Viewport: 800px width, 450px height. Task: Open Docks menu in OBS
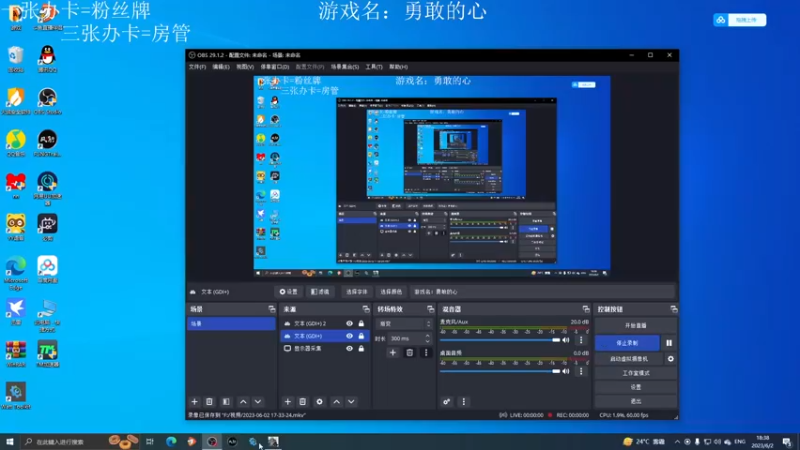click(x=275, y=67)
